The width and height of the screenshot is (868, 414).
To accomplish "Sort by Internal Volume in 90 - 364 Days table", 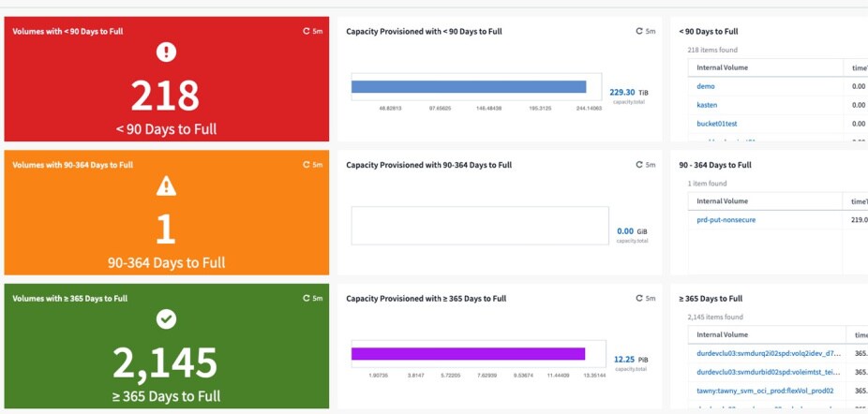I will click(723, 201).
